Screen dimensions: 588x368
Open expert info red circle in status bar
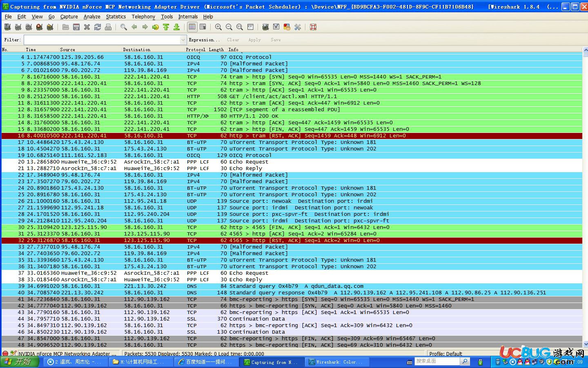pyautogui.click(x=5, y=354)
